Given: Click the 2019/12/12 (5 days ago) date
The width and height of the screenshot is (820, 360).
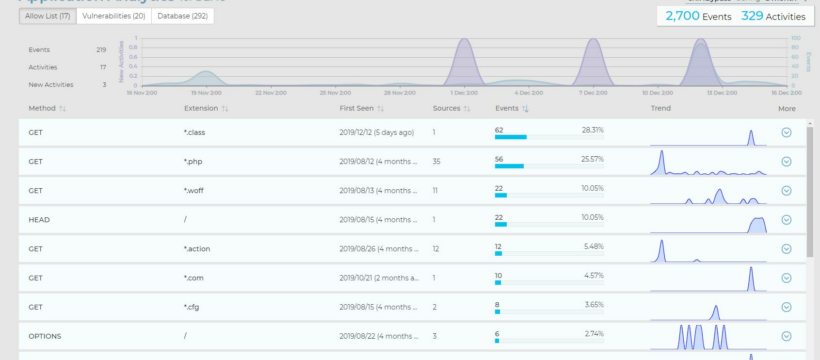Looking at the screenshot, I should point(377,132).
